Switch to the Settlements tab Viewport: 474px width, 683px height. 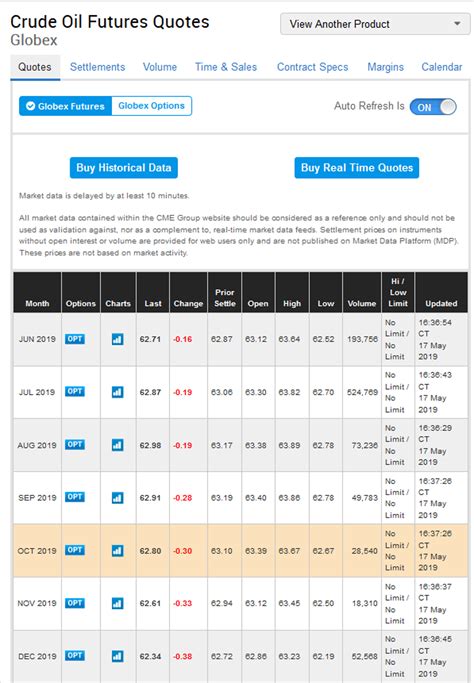click(97, 67)
